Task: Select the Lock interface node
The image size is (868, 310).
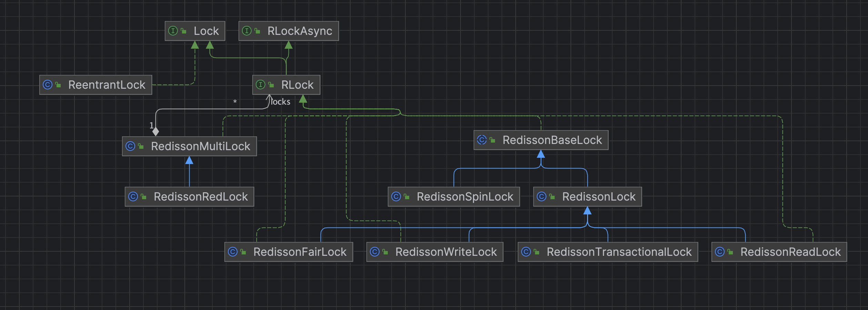Action: [x=195, y=31]
